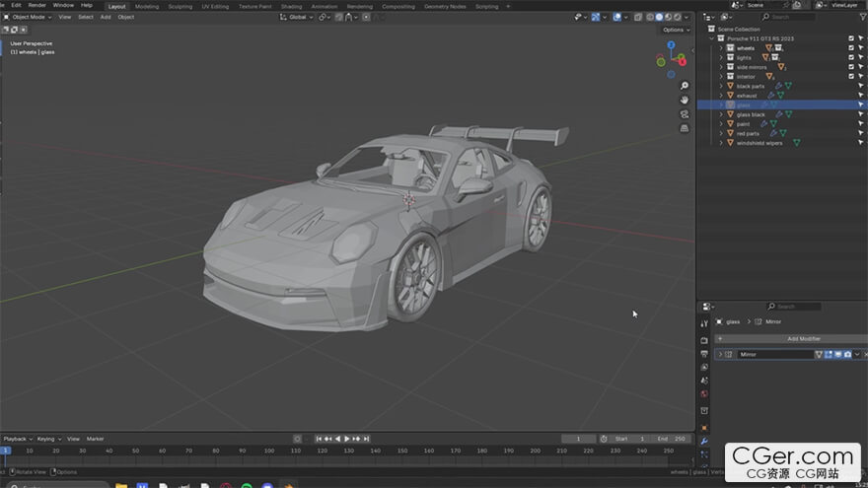
Task: Open the Render menu
Action: (x=36, y=5)
